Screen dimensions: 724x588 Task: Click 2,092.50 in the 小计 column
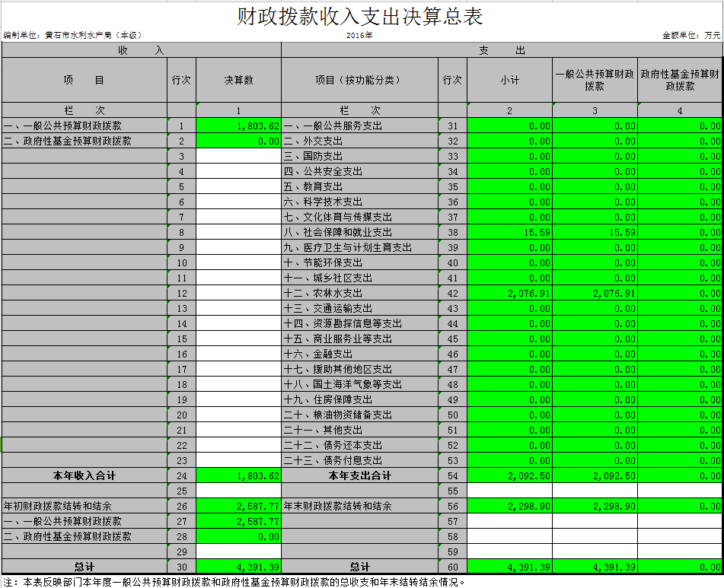(x=510, y=476)
